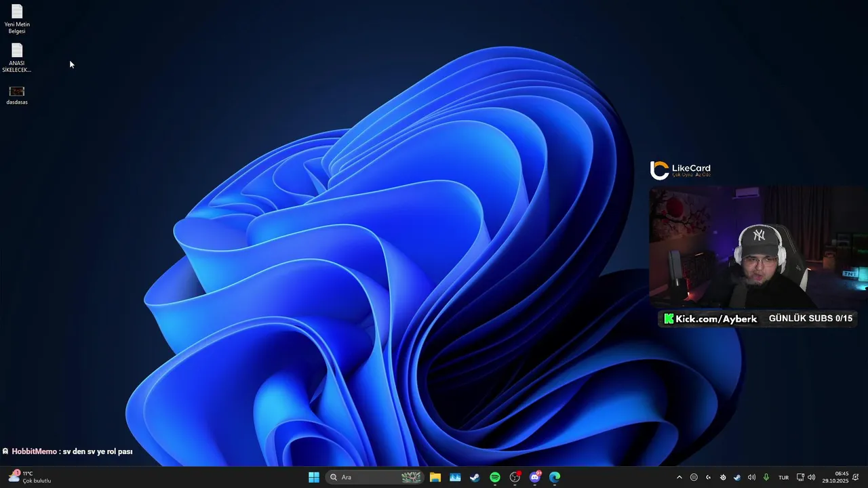
Task: Click the Steam icon in the system tray
Action: 737,478
